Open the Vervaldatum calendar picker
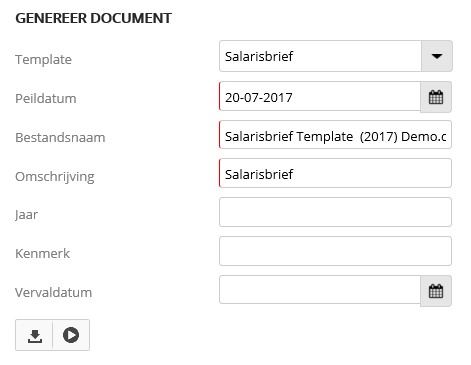The height and width of the screenshot is (365, 471). coord(436,291)
